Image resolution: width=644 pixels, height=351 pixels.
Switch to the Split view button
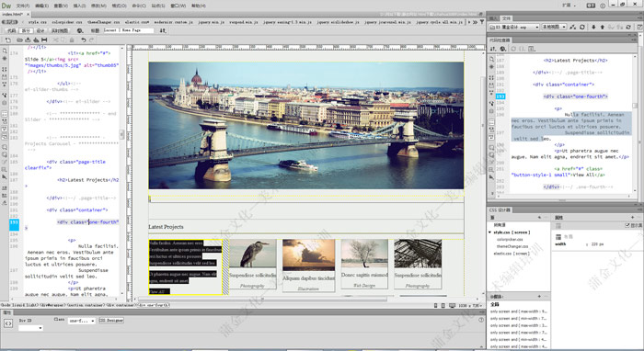click(26, 30)
